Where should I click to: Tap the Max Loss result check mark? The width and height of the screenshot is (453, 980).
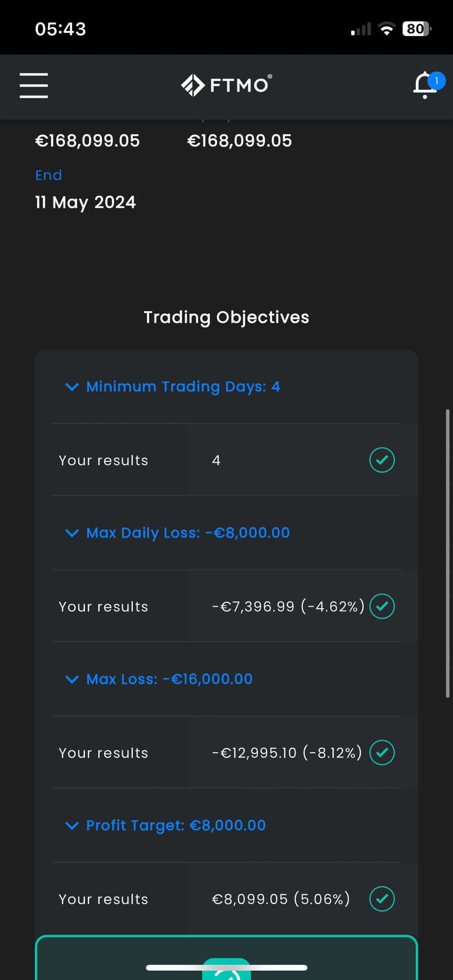382,753
